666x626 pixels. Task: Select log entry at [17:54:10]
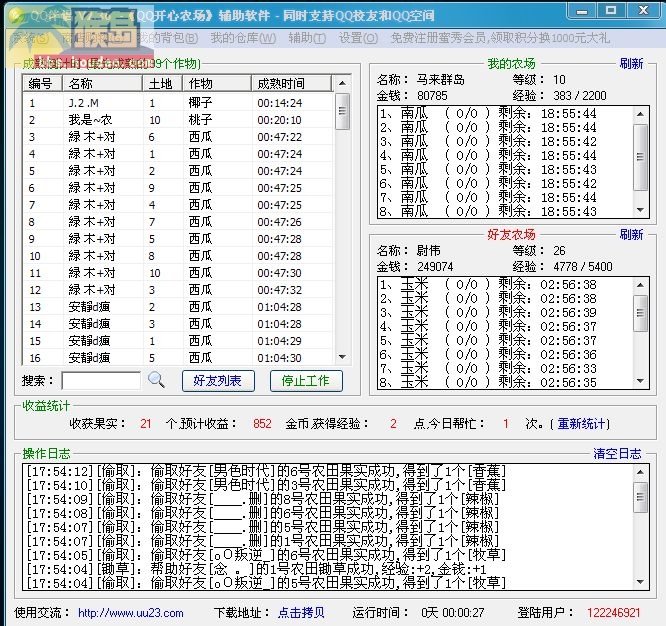pos(328,485)
